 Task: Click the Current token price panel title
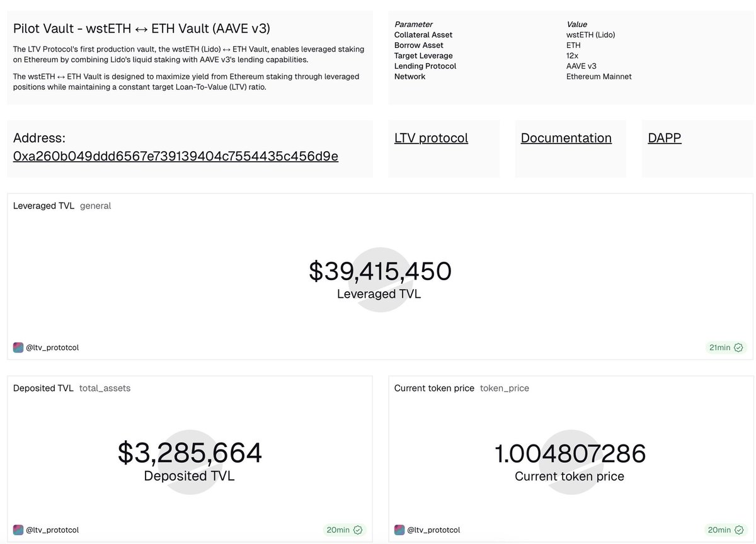click(434, 388)
